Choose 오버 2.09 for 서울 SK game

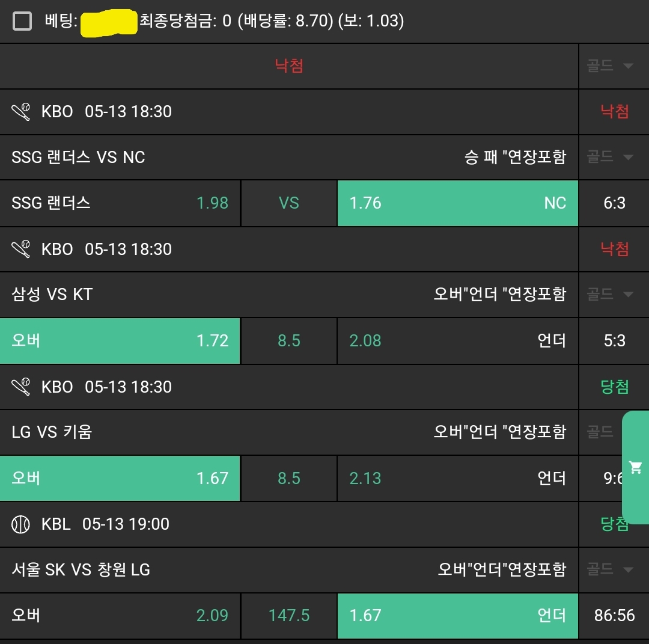click(120, 616)
